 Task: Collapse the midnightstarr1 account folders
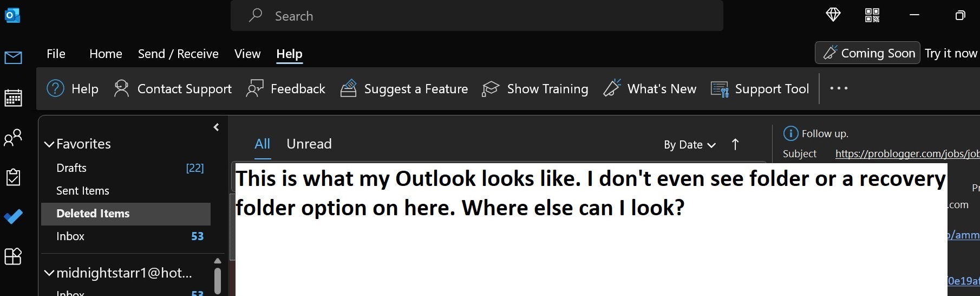(49, 273)
